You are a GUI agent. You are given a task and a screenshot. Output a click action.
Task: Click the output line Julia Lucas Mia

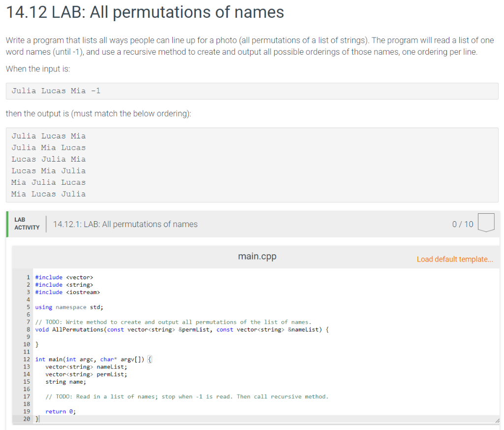(49, 136)
